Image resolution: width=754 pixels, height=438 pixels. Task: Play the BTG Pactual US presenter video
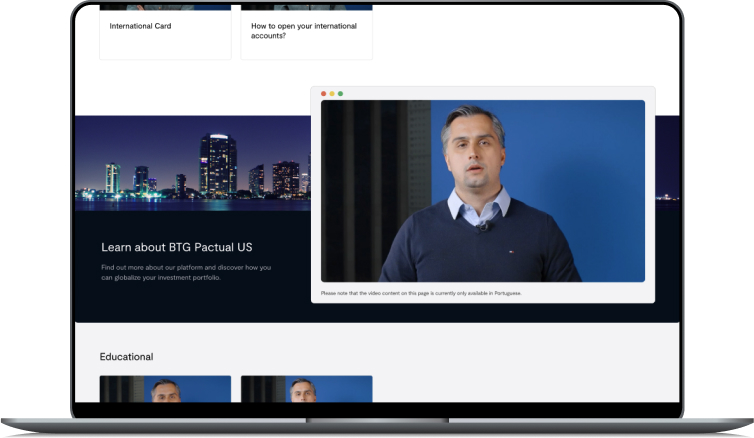[x=483, y=191]
